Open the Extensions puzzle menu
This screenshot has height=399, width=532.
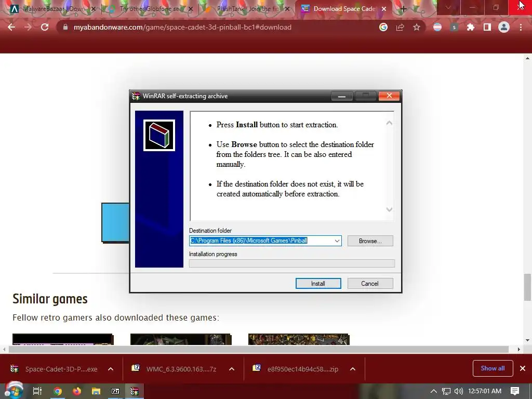(471, 27)
